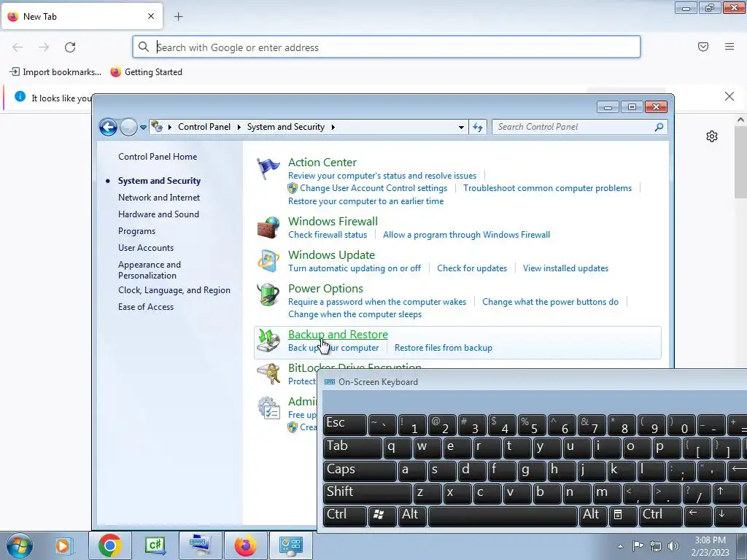747x560 pixels.
Task: Toggle left Ctrl key on On-Screen Keyboard
Action: click(x=345, y=516)
